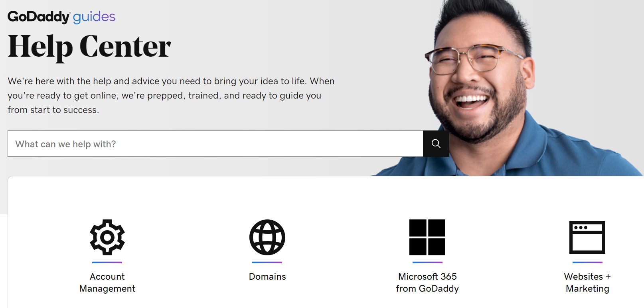Click the Domains globe icon

pos(267,237)
